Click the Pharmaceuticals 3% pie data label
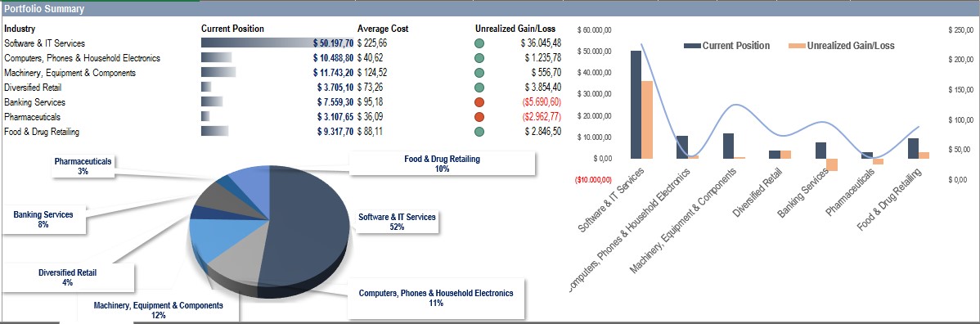 [x=83, y=166]
